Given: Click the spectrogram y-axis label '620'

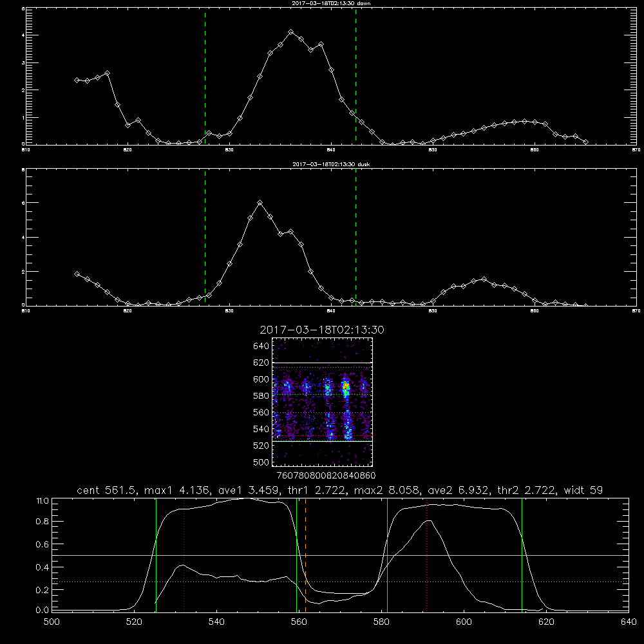Looking at the screenshot, I should pyautogui.click(x=261, y=363).
